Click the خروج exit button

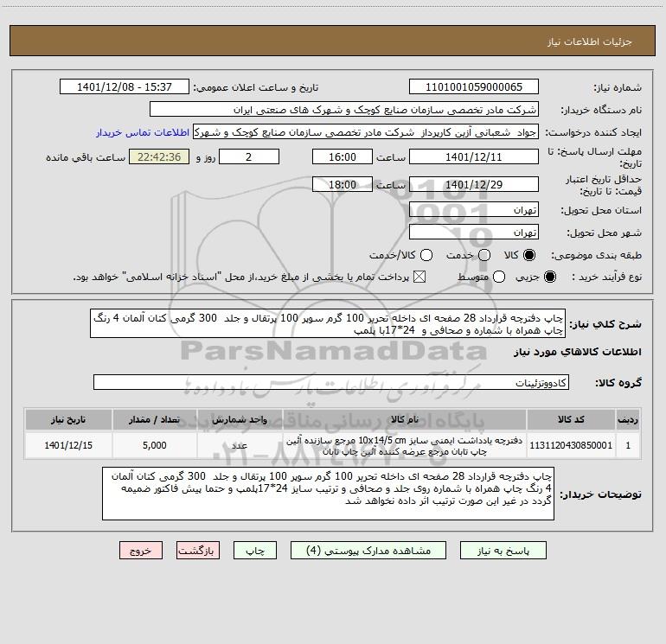[x=141, y=551]
